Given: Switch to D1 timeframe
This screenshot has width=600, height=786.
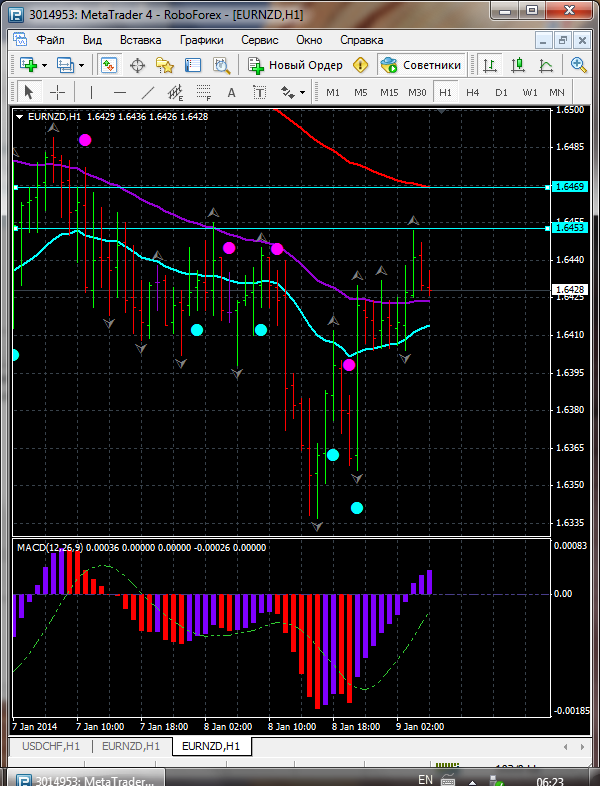Looking at the screenshot, I should point(501,92).
